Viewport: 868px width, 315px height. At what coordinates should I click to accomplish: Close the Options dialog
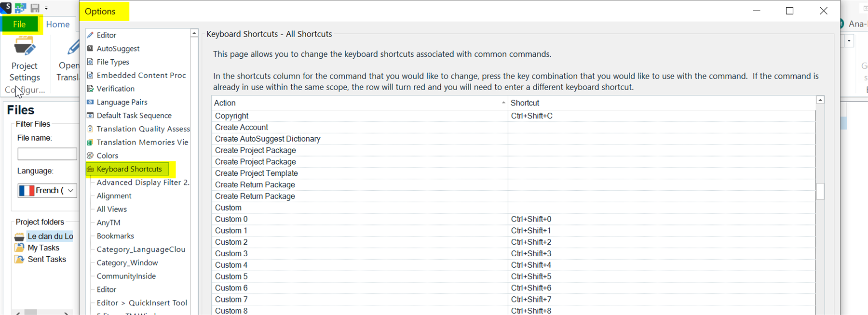(x=824, y=11)
